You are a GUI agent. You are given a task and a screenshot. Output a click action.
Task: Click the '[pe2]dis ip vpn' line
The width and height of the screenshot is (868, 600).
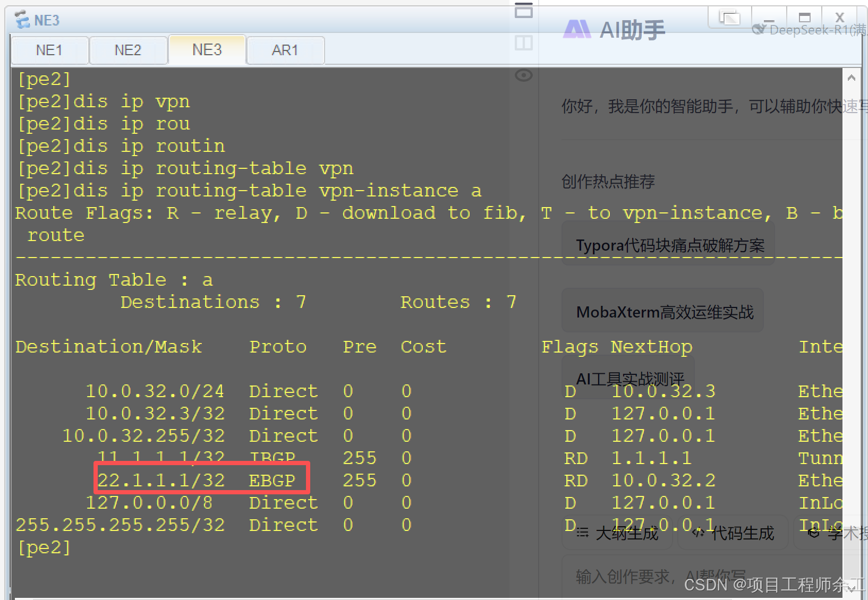(x=103, y=101)
